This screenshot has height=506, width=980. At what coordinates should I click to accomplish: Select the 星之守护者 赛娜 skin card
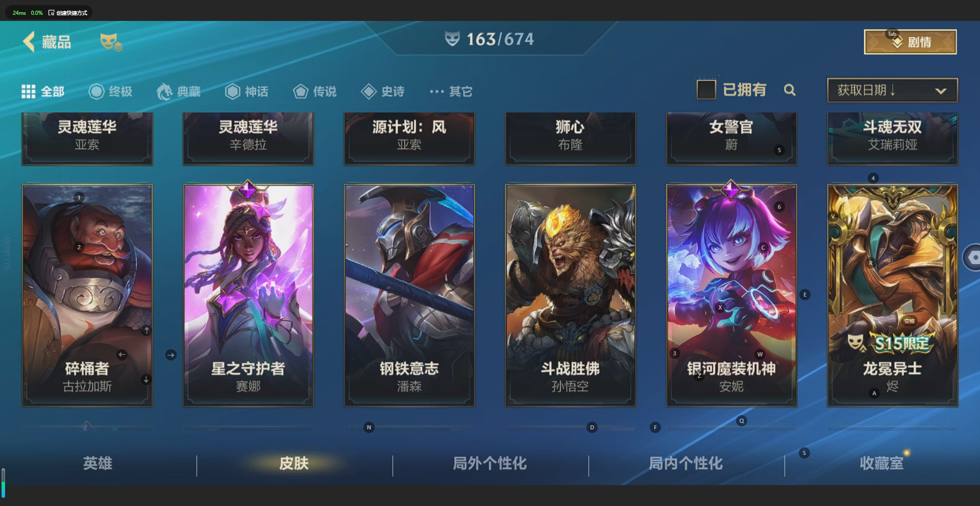coord(248,295)
